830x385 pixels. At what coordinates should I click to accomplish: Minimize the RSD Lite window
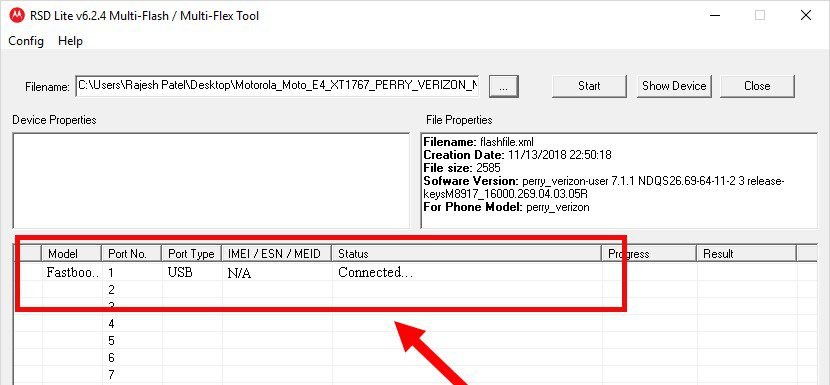tap(714, 15)
